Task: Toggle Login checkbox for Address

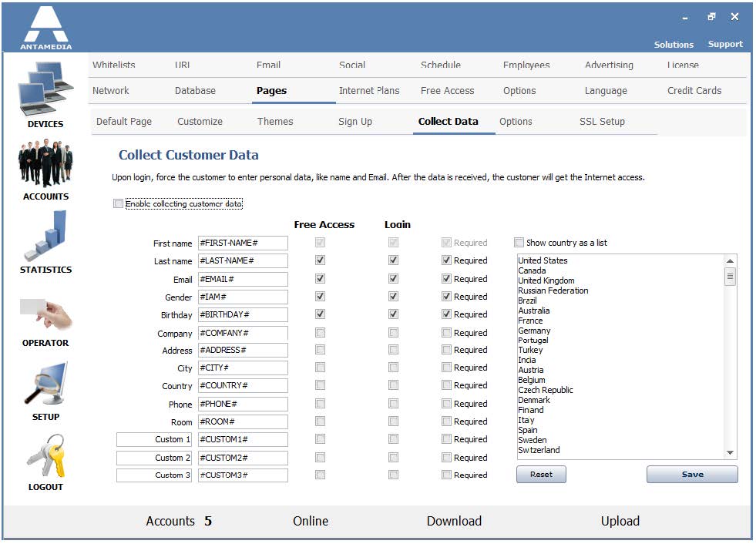Action: pyautogui.click(x=394, y=350)
